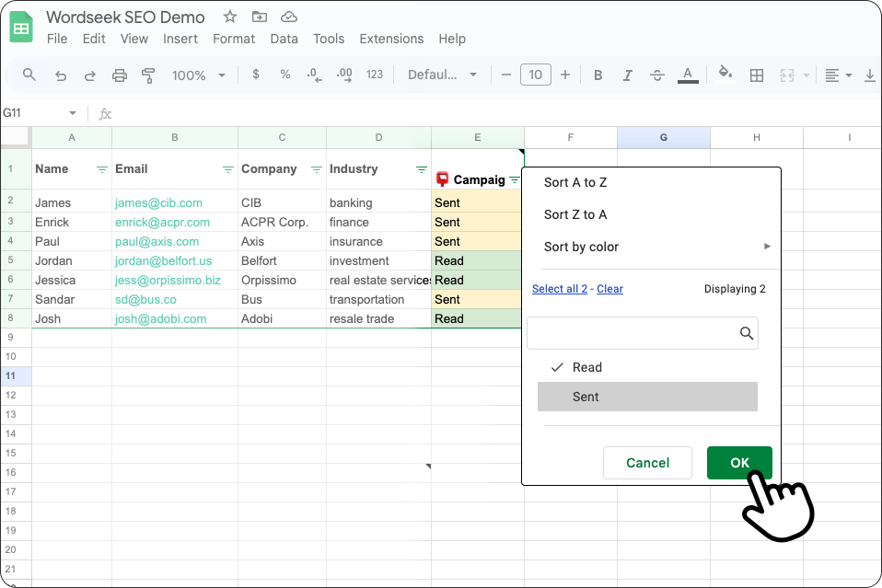This screenshot has height=588, width=882.
Task: Open the Insert menu
Action: point(180,39)
